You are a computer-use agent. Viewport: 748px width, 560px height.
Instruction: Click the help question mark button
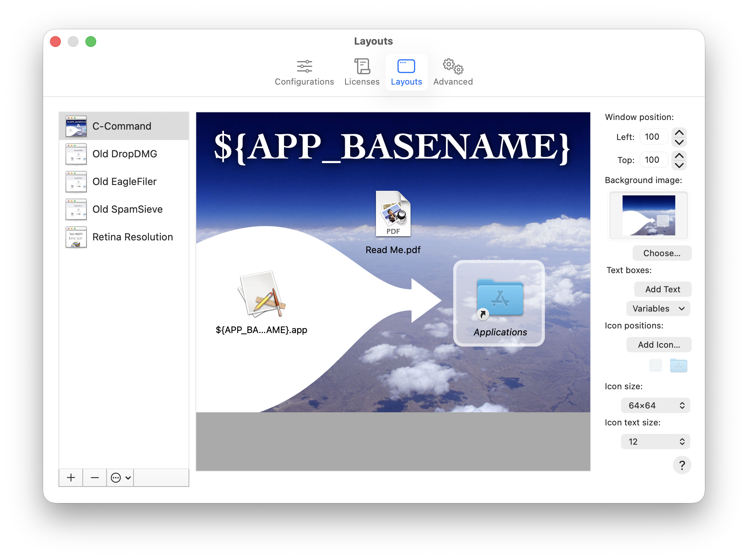683,465
